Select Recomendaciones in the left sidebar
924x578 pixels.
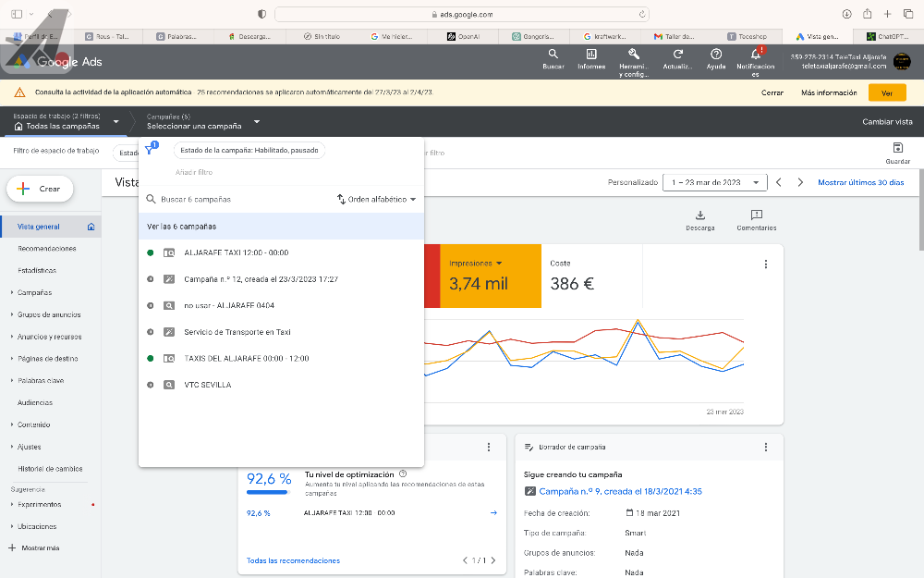coord(47,249)
